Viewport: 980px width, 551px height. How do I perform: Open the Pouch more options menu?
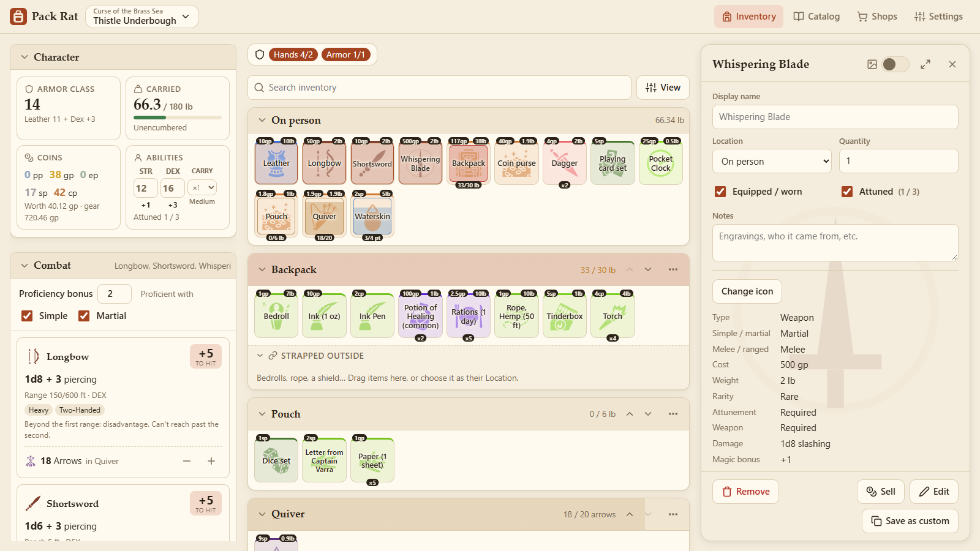pos(673,414)
